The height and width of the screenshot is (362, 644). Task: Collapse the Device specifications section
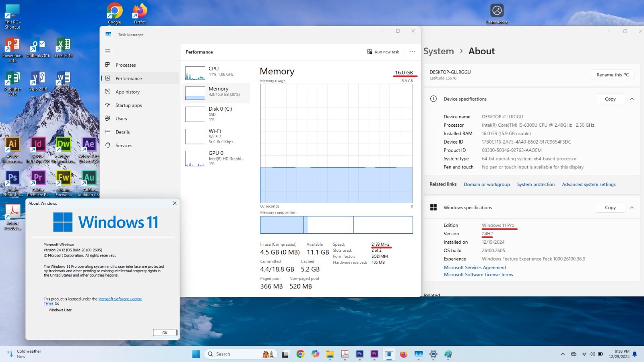point(632,99)
